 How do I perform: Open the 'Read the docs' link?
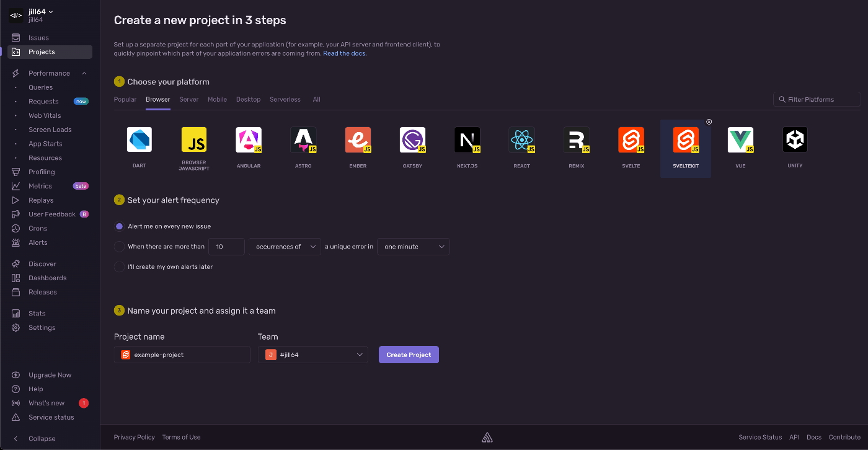tap(345, 53)
